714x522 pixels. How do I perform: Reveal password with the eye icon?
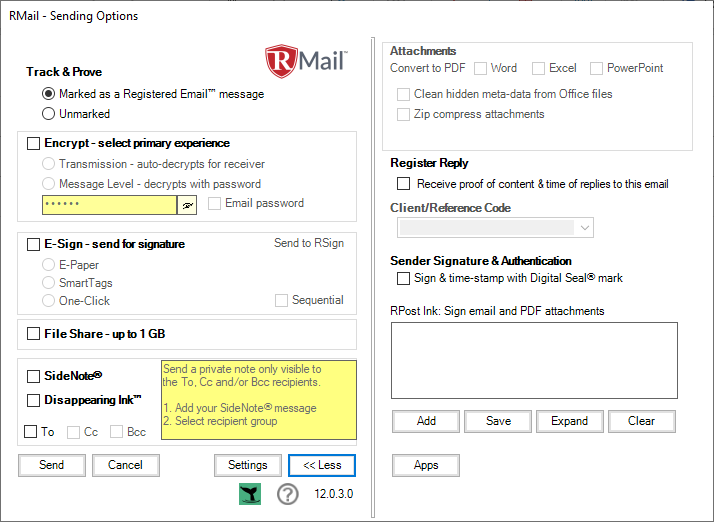188,204
